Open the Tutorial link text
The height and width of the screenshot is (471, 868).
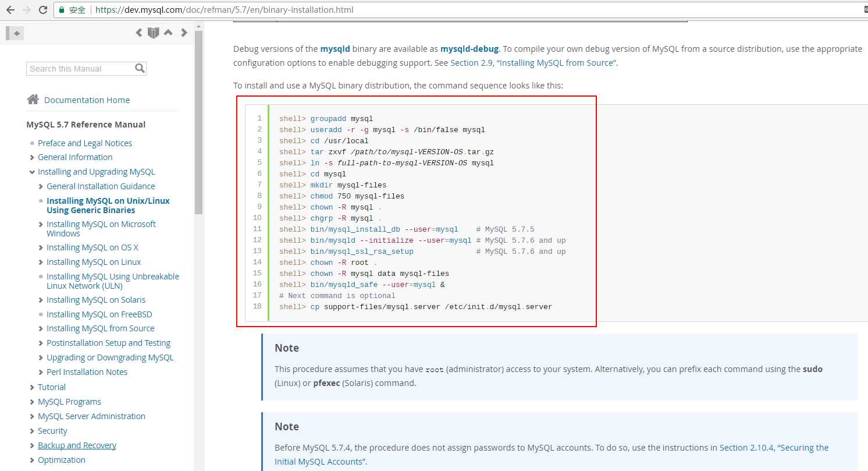coord(52,387)
